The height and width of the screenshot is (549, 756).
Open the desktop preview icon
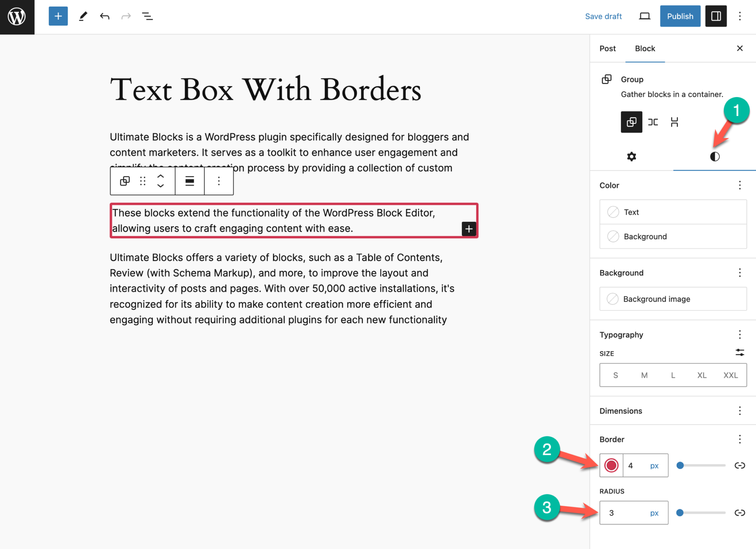coord(645,16)
